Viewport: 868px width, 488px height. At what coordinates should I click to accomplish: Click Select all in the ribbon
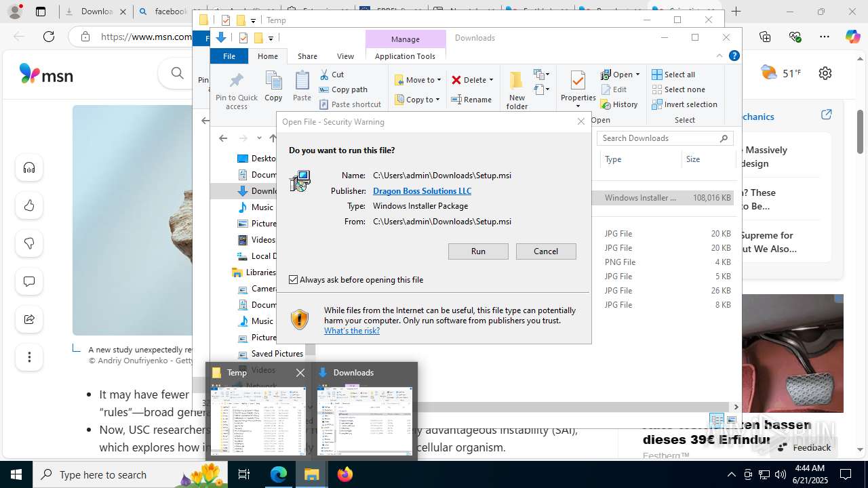pos(673,75)
